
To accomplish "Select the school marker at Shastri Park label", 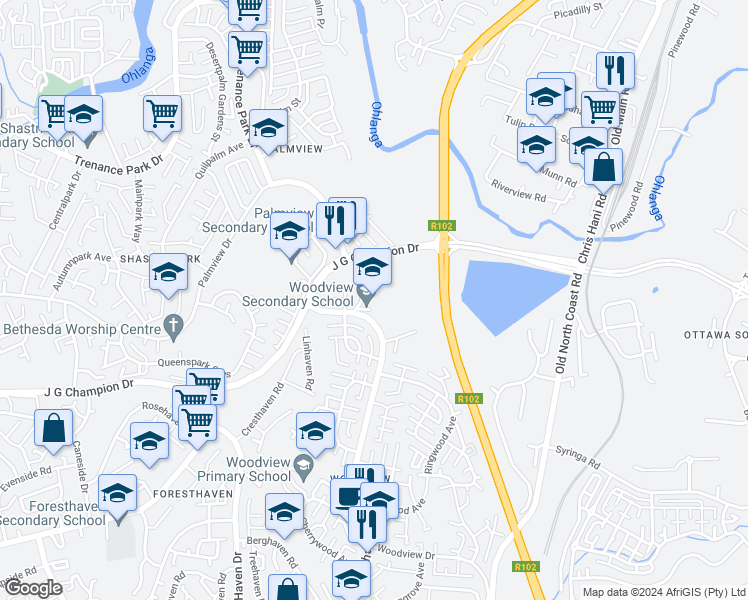I will [x=168, y=272].
